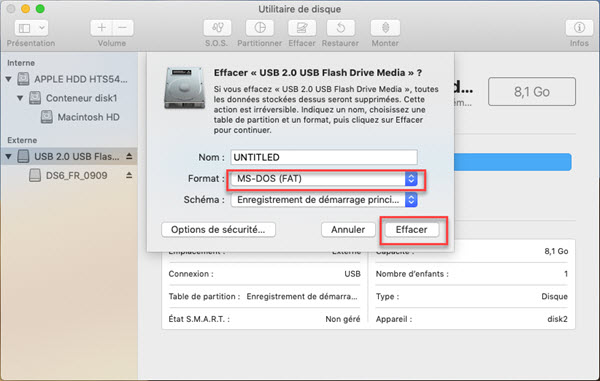Open the Présentation dropdown chevron
The width and height of the screenshot is (600, 381).
(x=42, y=28)
